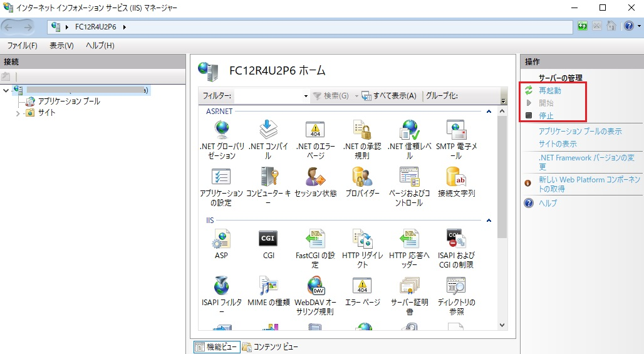Open the フィルター dropdown arrow

click(306, 96)
